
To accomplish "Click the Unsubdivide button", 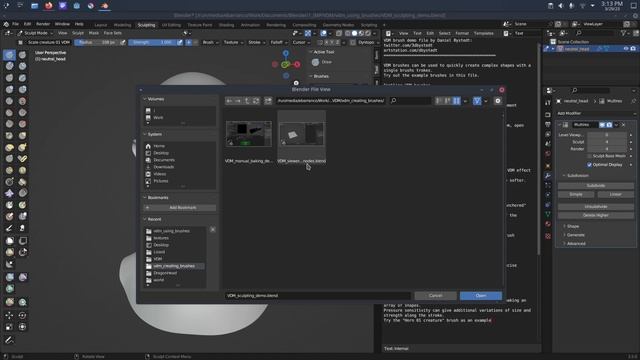I will coord(596,207).
